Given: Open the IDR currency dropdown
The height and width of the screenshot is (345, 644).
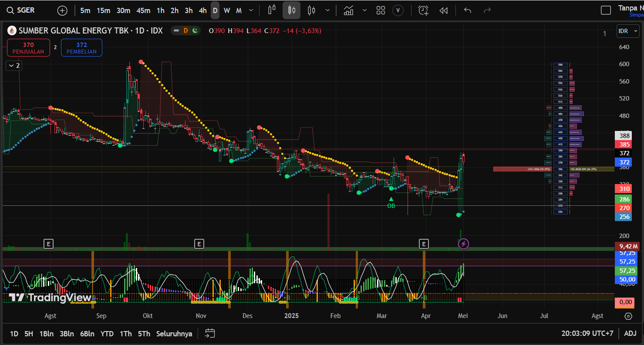Looking at the screenshot, I should [627, 31].
